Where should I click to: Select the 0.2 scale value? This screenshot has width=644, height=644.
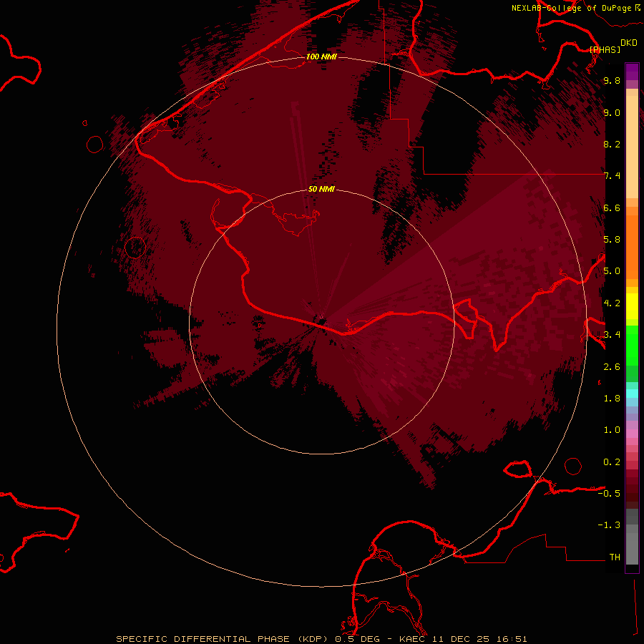pos(612,462)
